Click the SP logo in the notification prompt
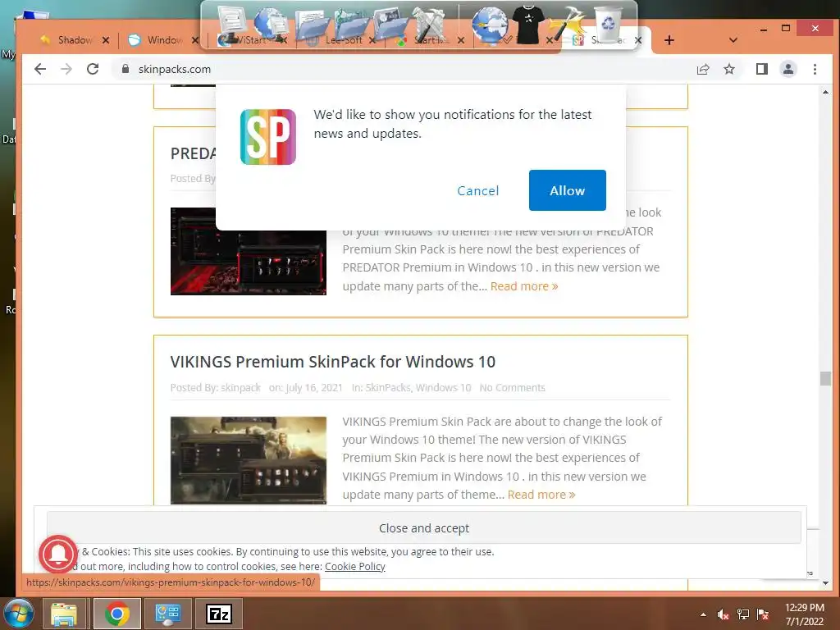The width and height of the screenshot is (840, 630). pyautogui.click(x=268, y=137)
